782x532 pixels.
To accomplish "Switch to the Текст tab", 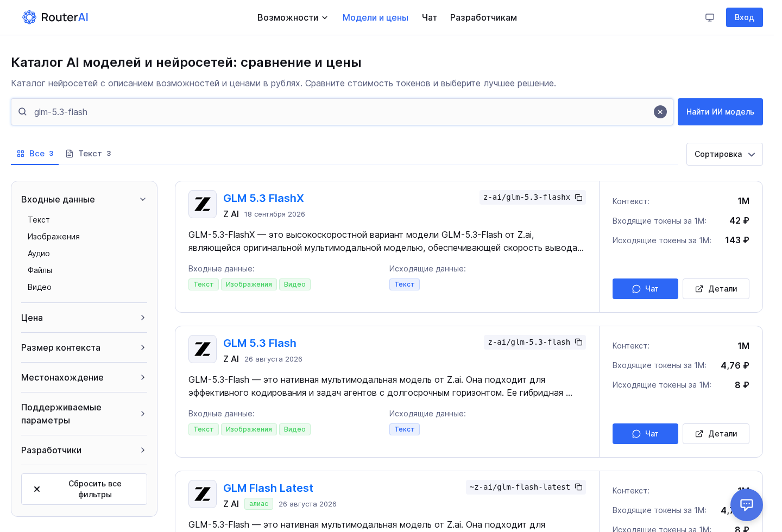I will 89,154.
